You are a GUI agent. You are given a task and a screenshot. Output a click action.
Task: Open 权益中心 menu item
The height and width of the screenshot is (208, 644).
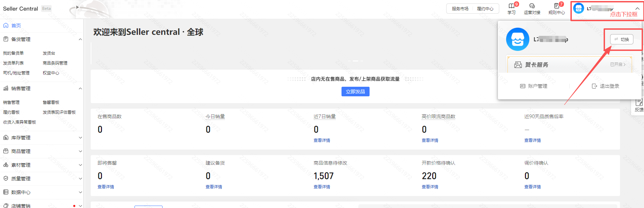[51, 73]
